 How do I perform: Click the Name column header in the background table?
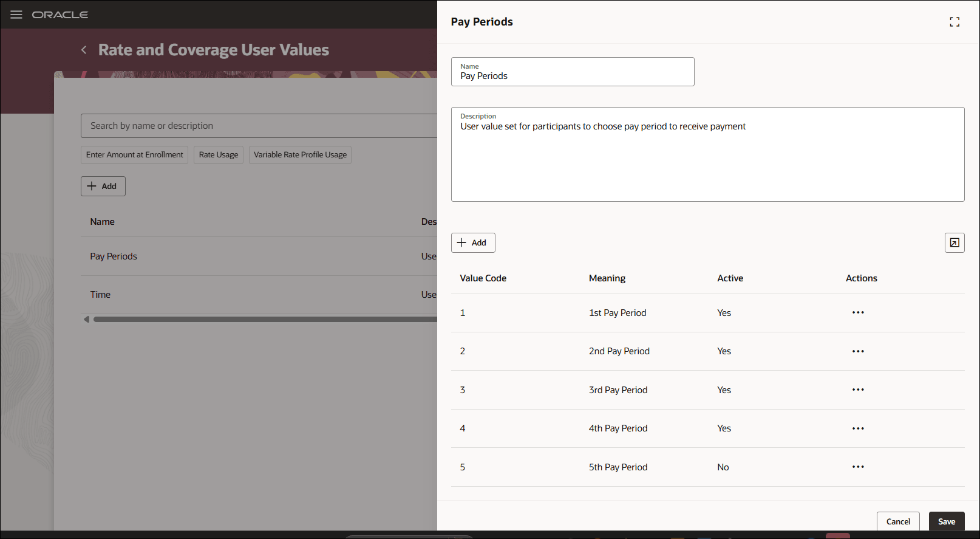[103, 222]
